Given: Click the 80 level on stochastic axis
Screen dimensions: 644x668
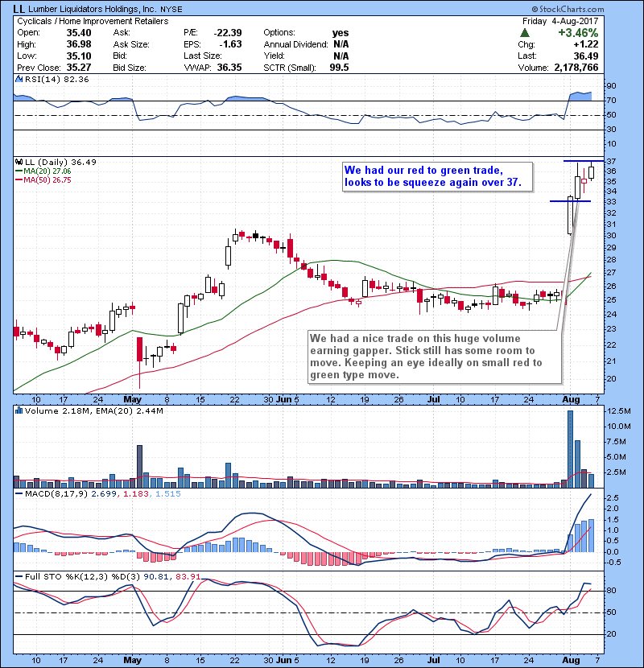Looking at the screenshot, I should click(x=612, y=591).
